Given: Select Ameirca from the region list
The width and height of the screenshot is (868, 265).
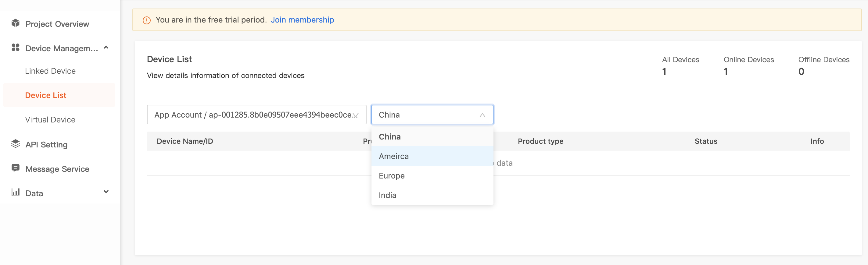Looking at the screenshot, I should pos(432,156).
